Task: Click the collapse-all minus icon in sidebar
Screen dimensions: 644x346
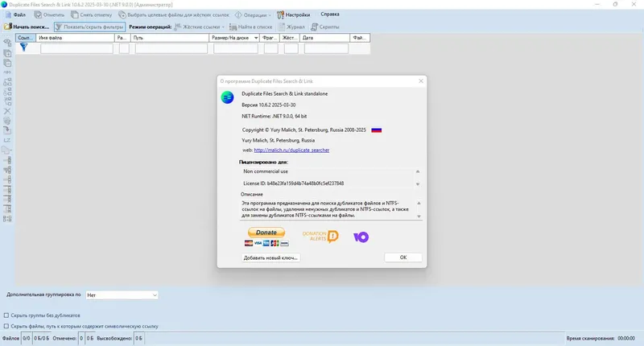Action: coord(7,64)
